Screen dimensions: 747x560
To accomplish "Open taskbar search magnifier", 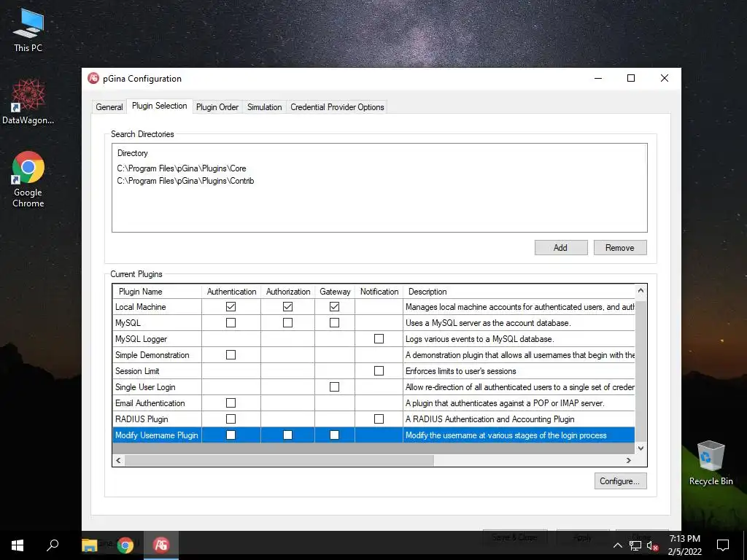I will (x=53, y=545).
